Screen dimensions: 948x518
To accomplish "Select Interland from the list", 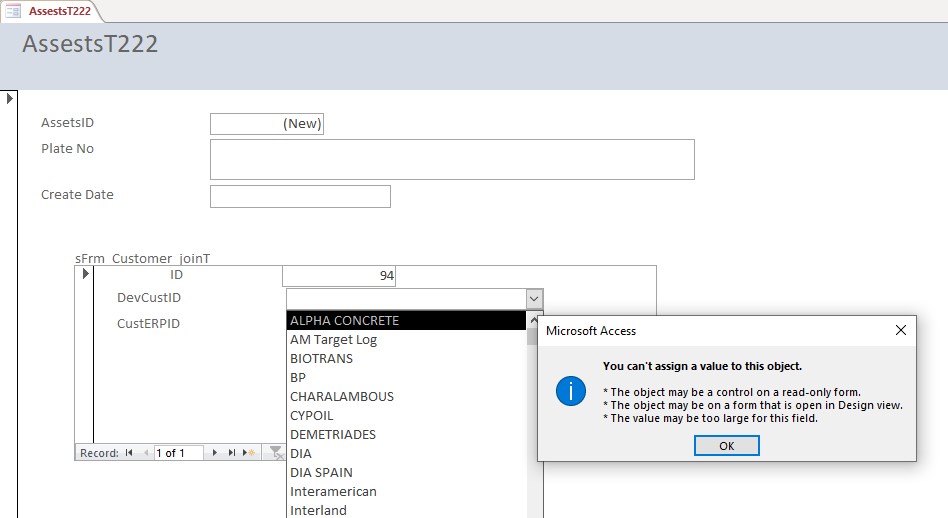I will (406, 510).
